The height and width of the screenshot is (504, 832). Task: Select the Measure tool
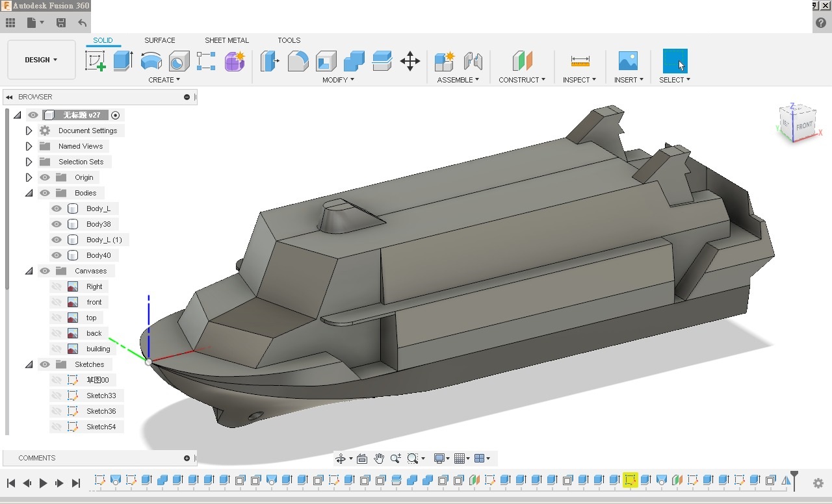tap(580, 61)
